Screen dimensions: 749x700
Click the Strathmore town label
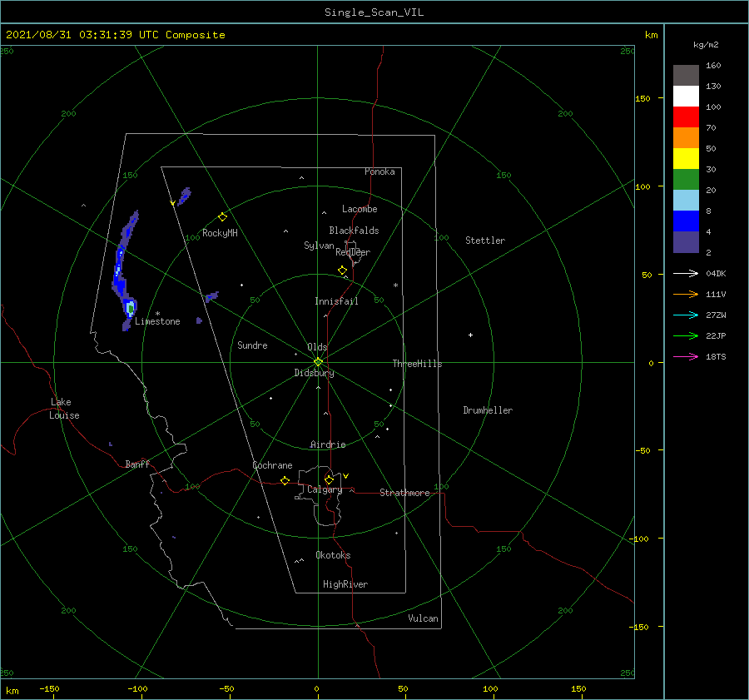click(404, 493)
